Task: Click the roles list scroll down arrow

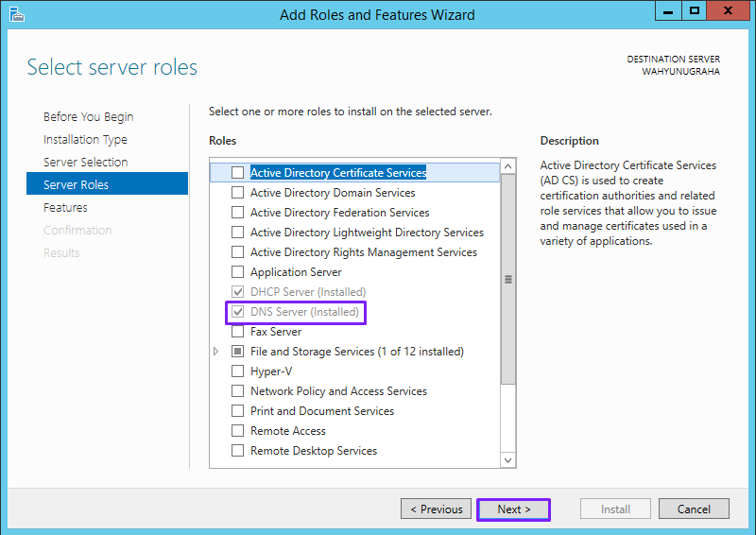Action: (x=507, y=459)
